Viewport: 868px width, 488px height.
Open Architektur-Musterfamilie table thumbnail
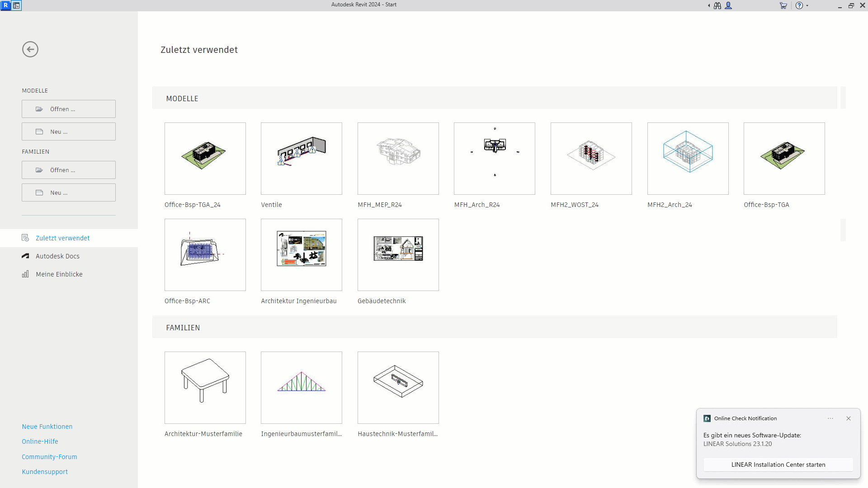pos(205,388)
